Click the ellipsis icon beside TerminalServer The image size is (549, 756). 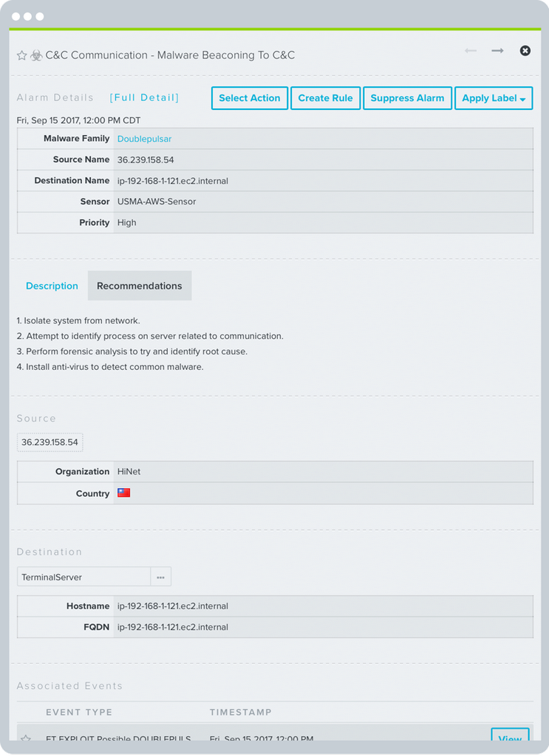click(160, 577)
